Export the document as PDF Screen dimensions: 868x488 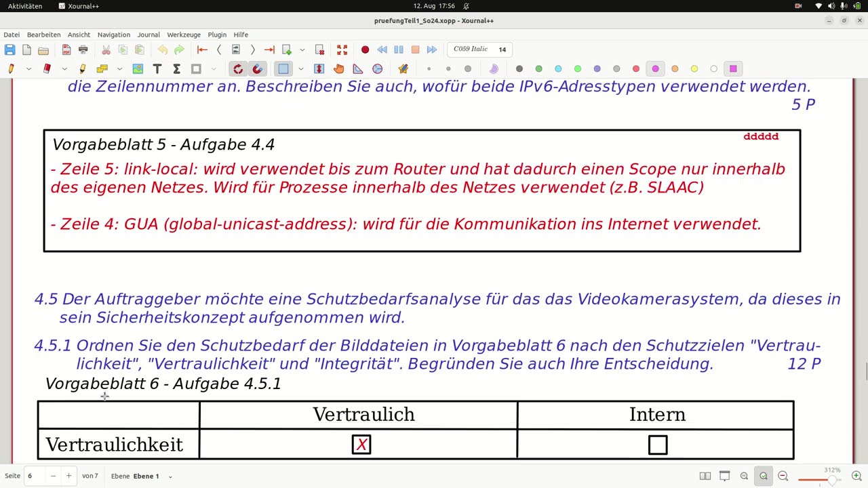pos(66,49)
